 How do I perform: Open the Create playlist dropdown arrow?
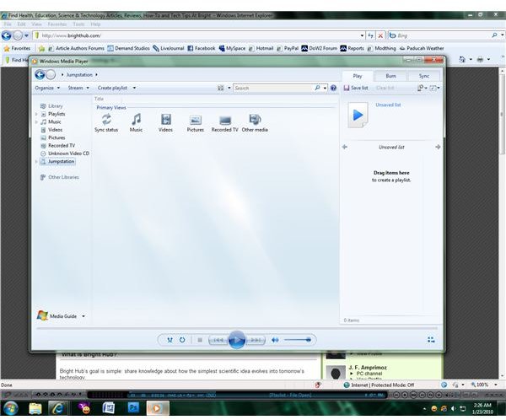(134, 88)
